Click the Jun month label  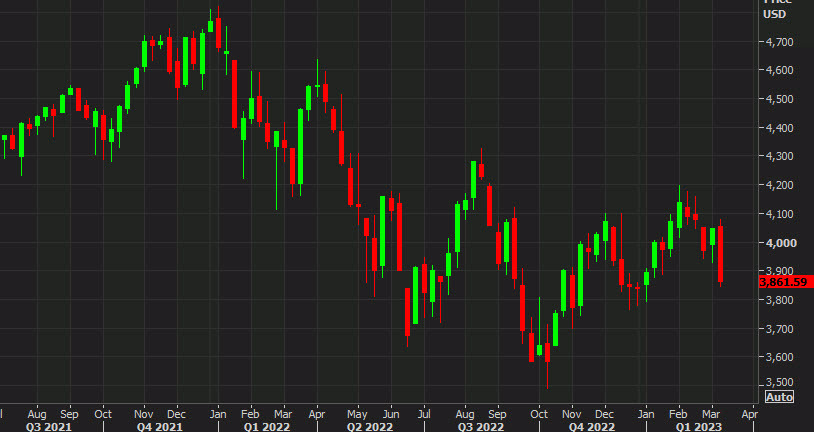click(x=391, y=414)
